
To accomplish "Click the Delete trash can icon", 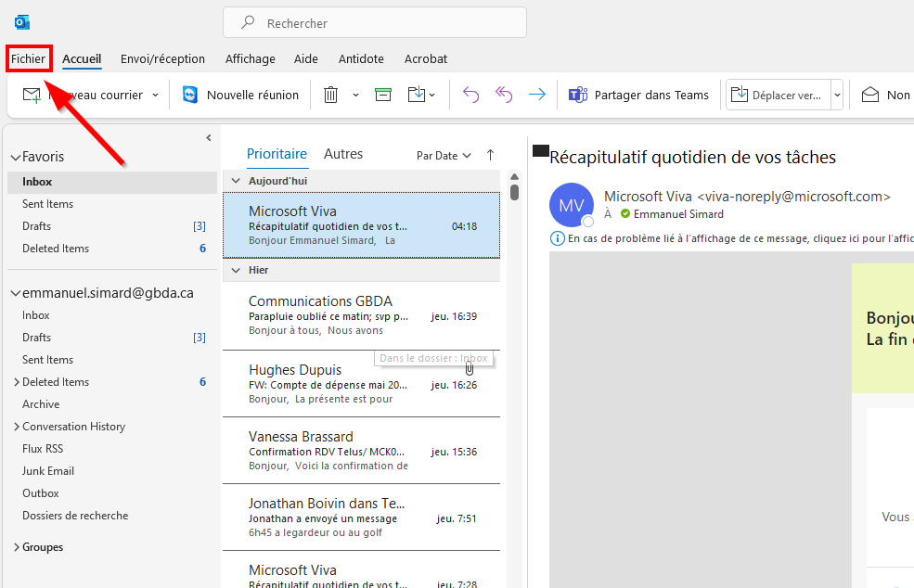I will (330, 95).
